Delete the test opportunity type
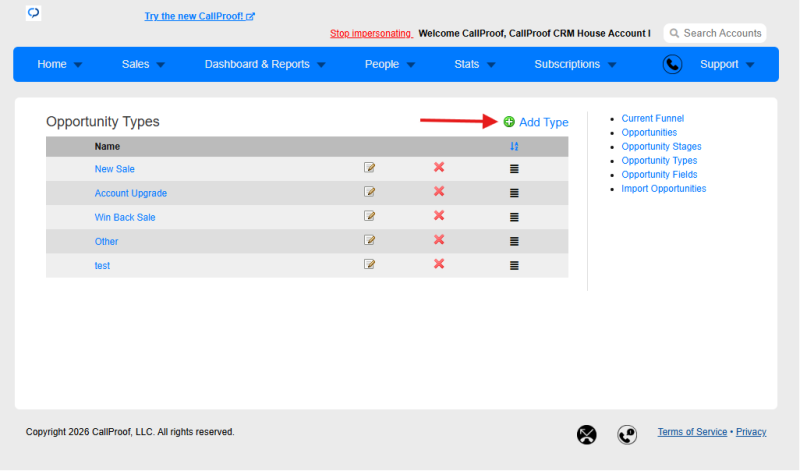This screenshot has height=471, width=800. point(439,263)
